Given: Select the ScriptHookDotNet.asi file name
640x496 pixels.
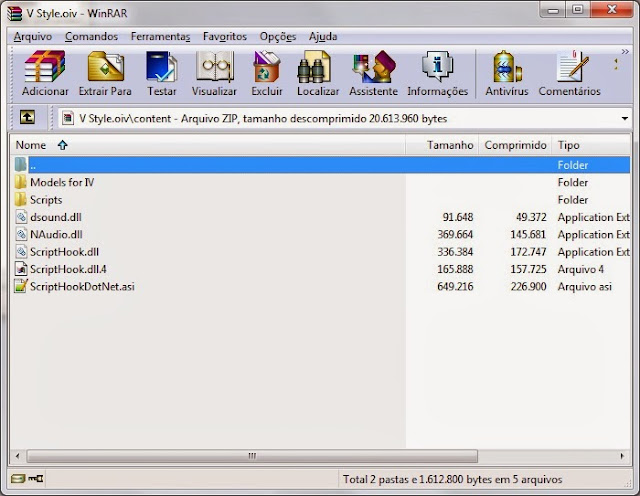Looking at the screenshot, I should point(82,286).
